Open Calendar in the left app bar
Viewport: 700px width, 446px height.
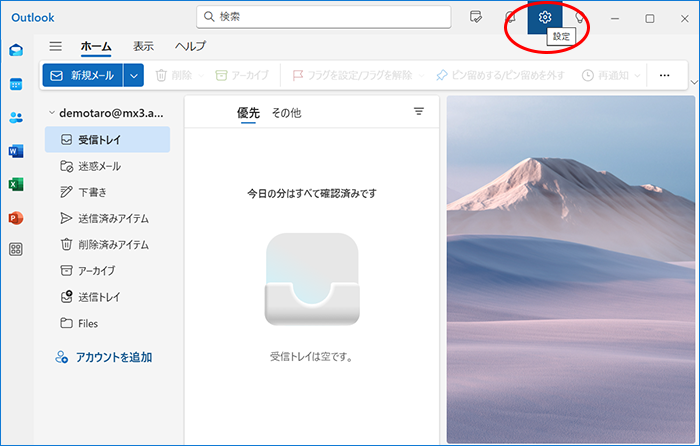(16, 84)
